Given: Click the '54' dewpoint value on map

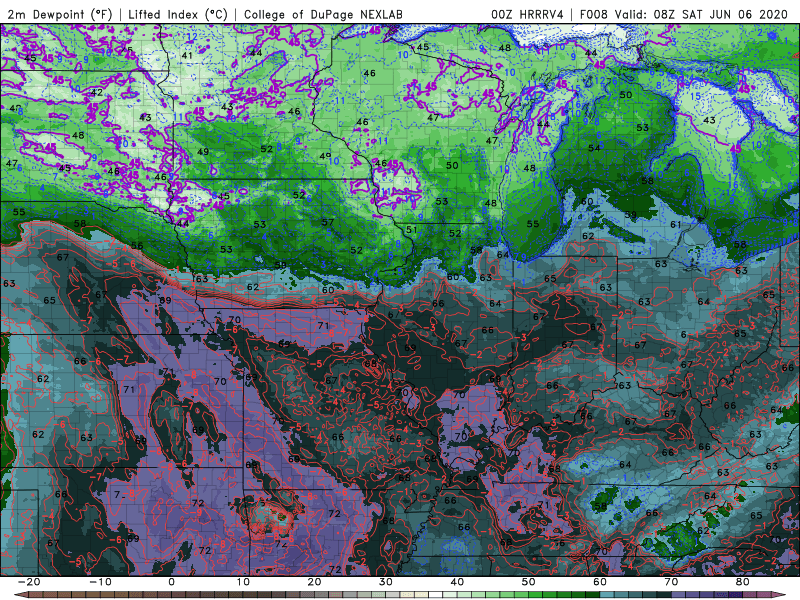Looking at the screenshot, I should tap(594, 148).
